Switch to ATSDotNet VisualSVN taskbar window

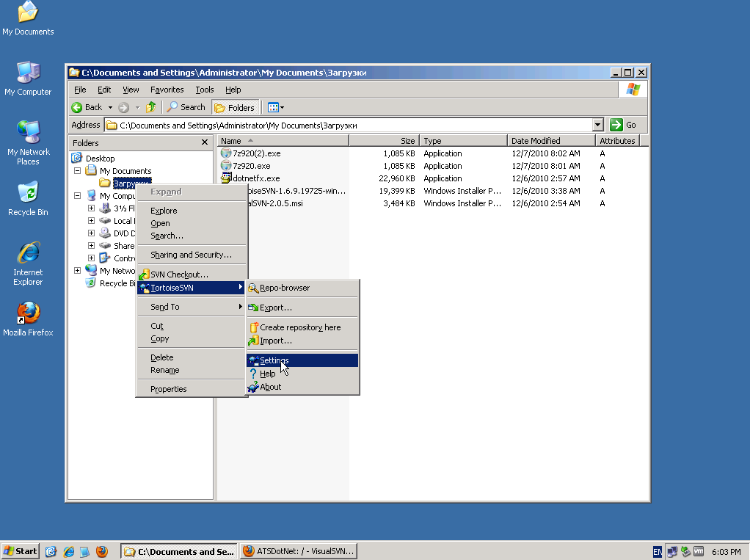(x=299, y=551)
